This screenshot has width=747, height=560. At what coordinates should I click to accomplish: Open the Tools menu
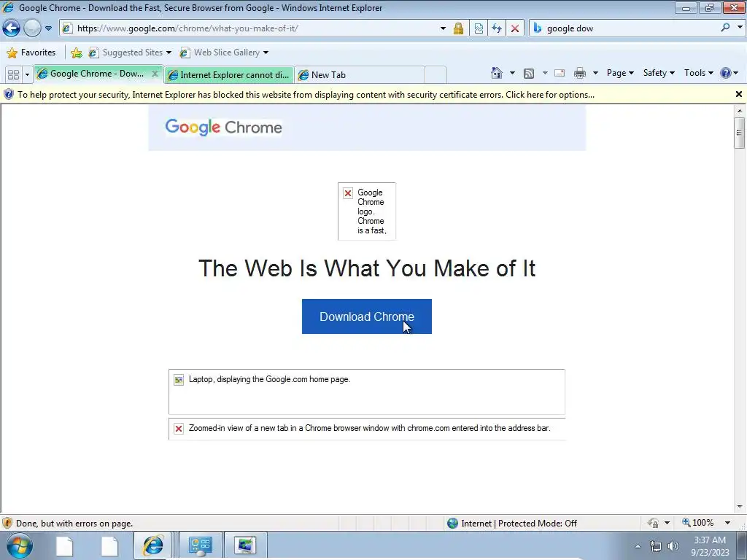[698, 73]
